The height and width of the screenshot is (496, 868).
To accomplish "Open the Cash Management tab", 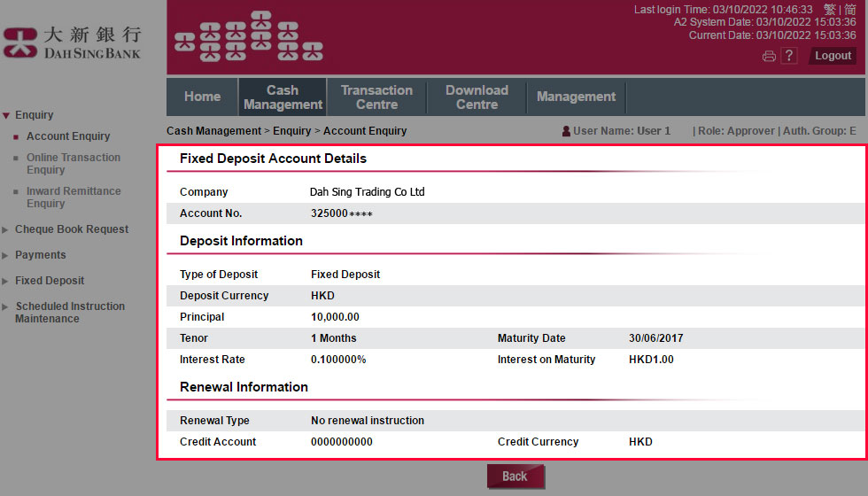I will point(283,97).
